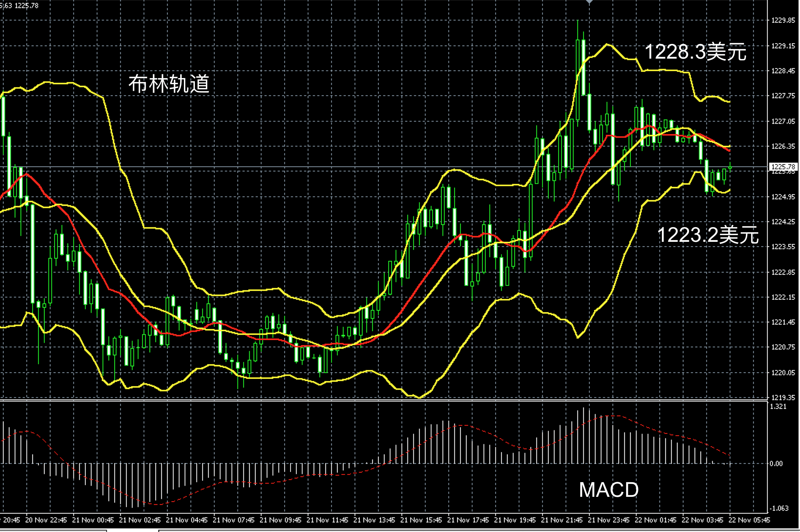Viewport: 800px width, 532px height.
Task: Click the 21 Nov 15:45 time label
Action: click(421, 520)
